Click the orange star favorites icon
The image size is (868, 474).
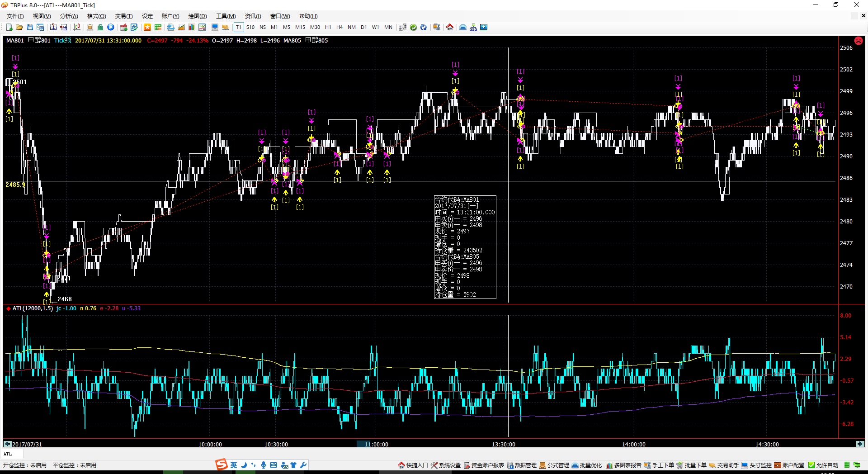click(x=147, y=27)
